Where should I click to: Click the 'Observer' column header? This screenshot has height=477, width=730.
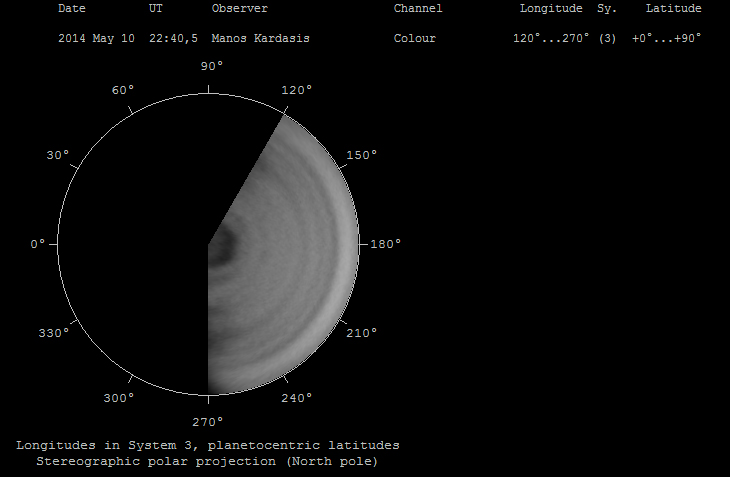pyautogui.click(x=240, y=8)
